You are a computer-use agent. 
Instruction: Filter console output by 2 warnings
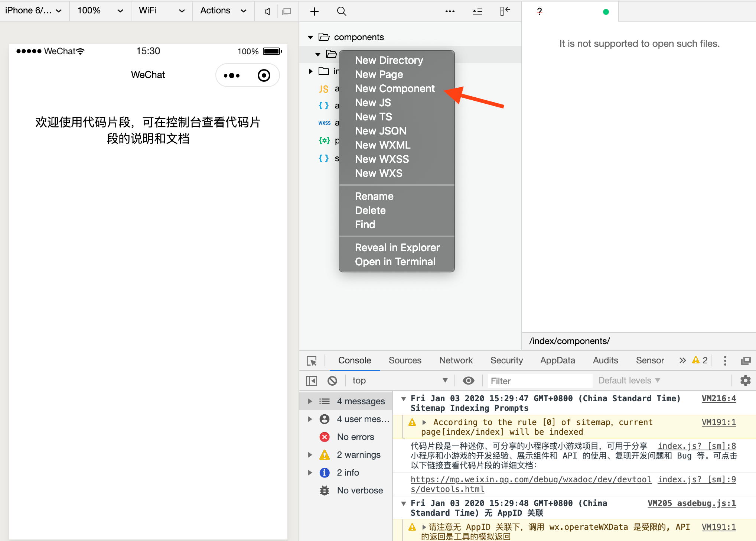(x=358, y=454)
